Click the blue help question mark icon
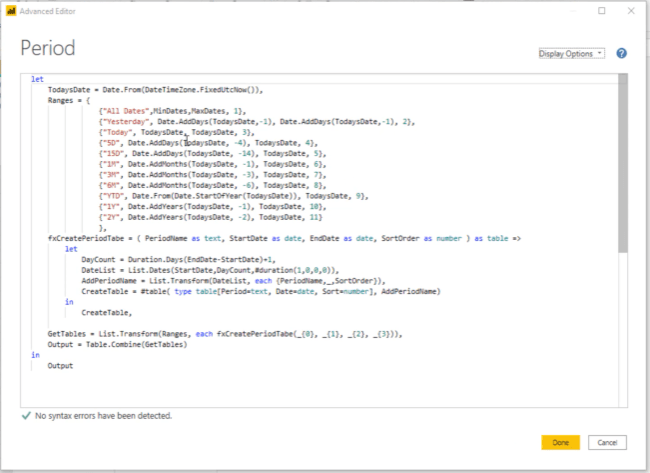650x473 pixels. 621,53
